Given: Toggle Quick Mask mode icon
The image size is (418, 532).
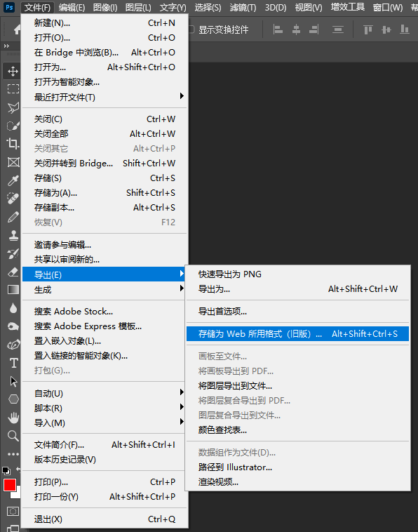Looking at the screenshot, I should tap(13, 512).
